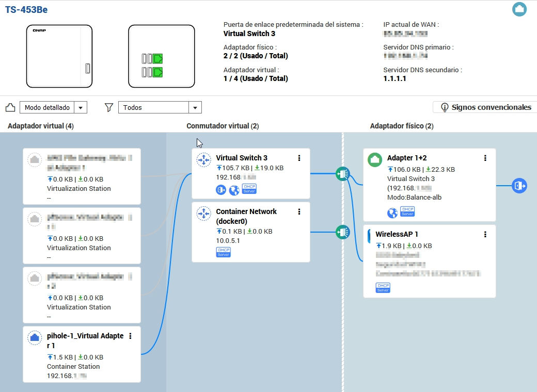Open Container Network docker0 options menu
The image size is (537, 392).
point(299,211)
